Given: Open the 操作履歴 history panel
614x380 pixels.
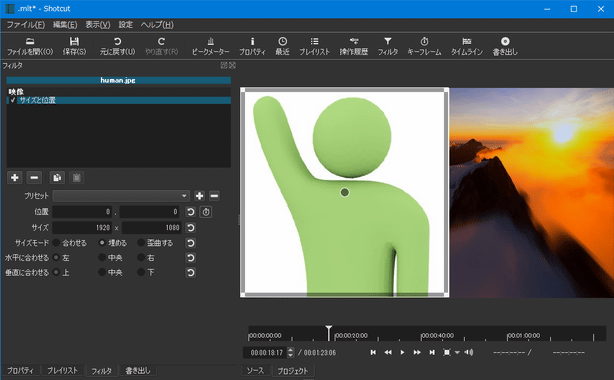Looking at the screenshot, I should click(x=354, y=46).
